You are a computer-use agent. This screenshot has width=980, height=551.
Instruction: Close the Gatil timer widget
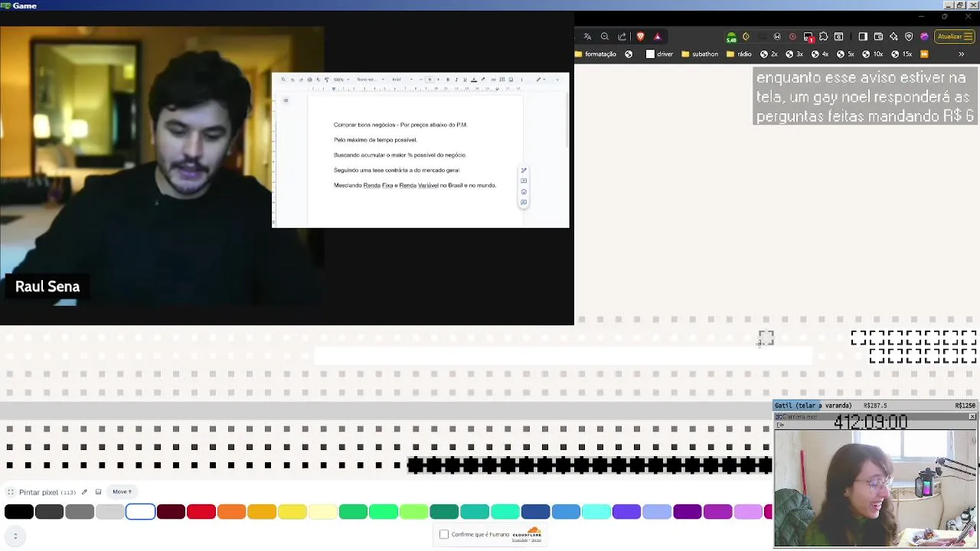[x=972, y=416]
